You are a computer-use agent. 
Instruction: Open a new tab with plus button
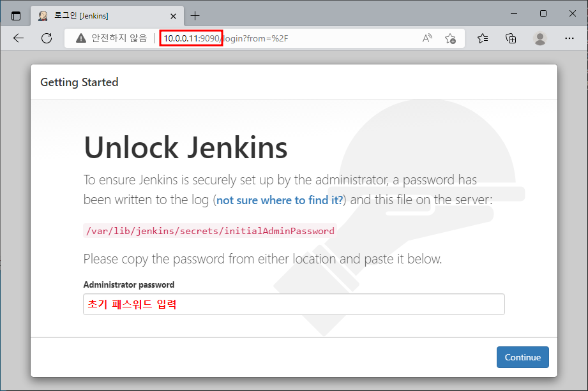click(x=195, y=16)
